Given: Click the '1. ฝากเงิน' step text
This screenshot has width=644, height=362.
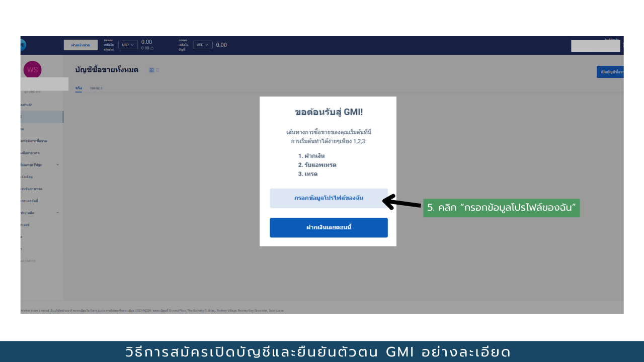Looking at the screenshot, I should (x=311, y=156).
